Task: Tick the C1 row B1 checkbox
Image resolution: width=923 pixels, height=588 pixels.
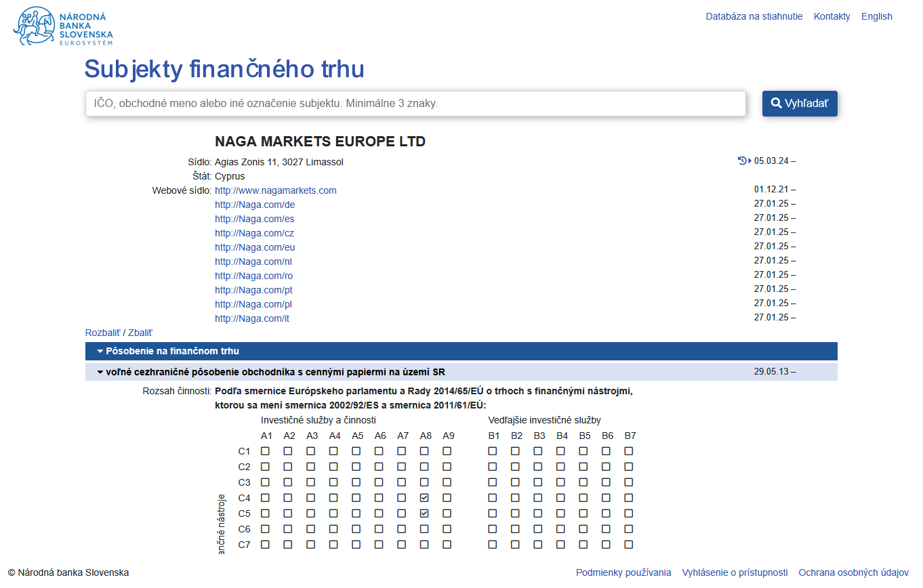Action: click(x=493, y=451)
